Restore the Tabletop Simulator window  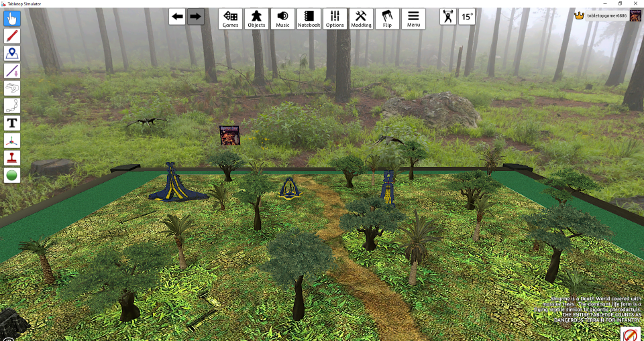click(620, 3)
